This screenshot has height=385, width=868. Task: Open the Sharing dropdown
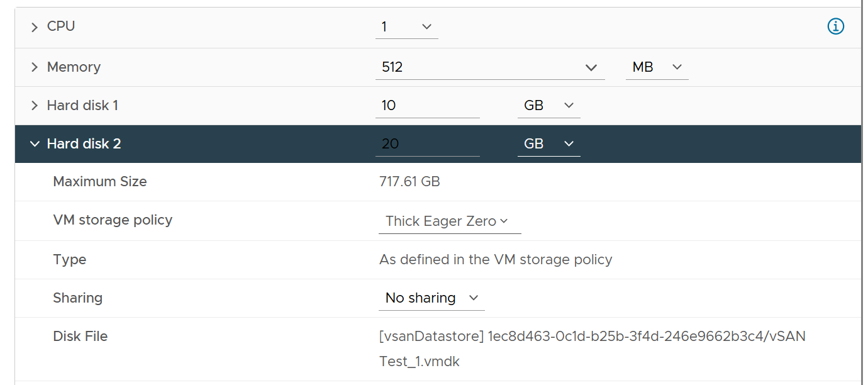tap(431, 298)
